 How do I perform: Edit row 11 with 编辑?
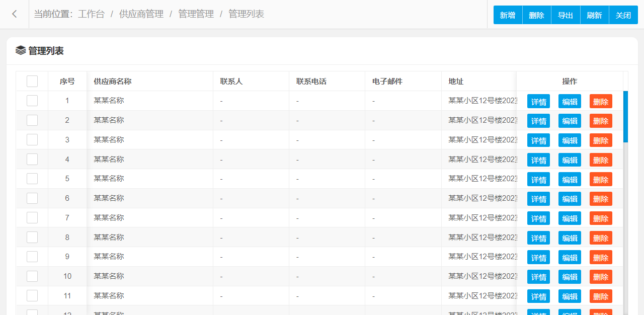tap(570, 296)
